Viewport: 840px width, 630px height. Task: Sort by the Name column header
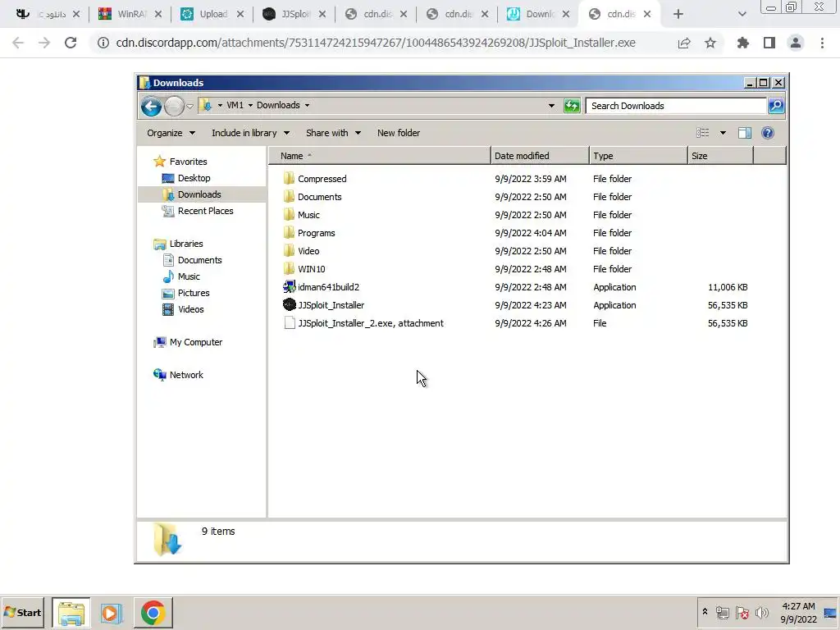[379, 156]
